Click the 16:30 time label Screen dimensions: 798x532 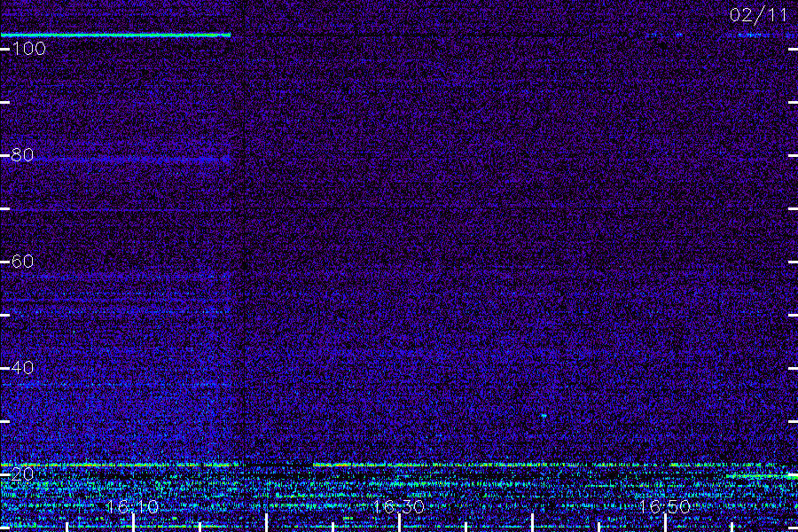click(398, 506)
